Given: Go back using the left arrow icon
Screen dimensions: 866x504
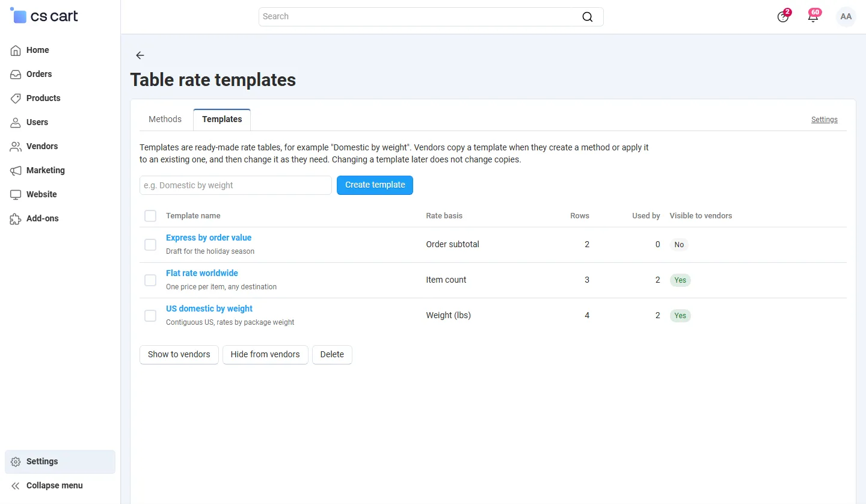Looking at the screenshot, I should point(140,55).
